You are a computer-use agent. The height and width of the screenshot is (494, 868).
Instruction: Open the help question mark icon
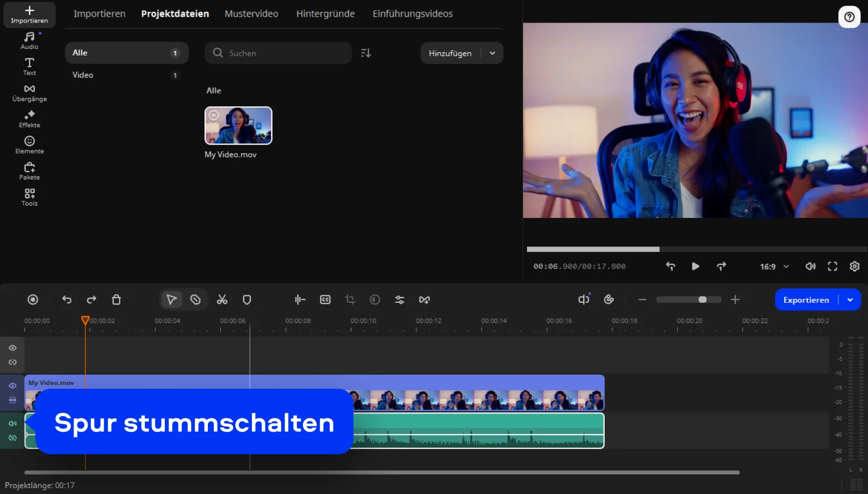tap(849, 17)
